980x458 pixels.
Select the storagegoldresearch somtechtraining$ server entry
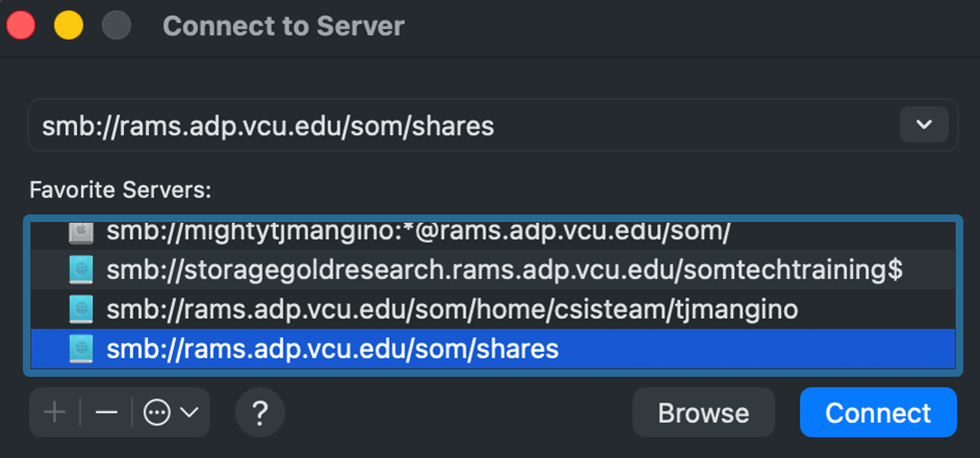504,269
